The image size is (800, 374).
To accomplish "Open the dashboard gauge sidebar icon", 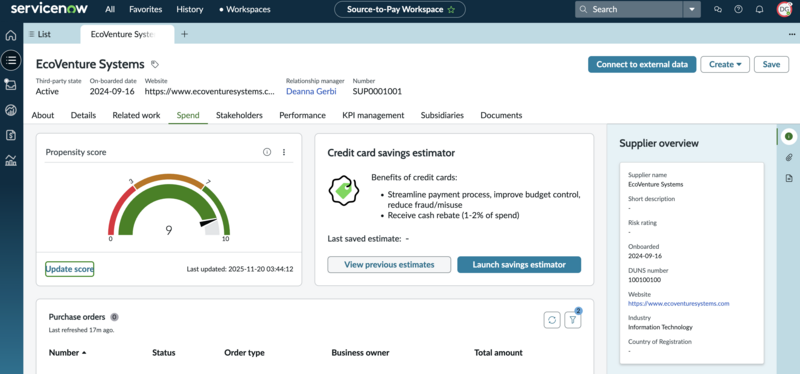I will (x=11, y=110).
